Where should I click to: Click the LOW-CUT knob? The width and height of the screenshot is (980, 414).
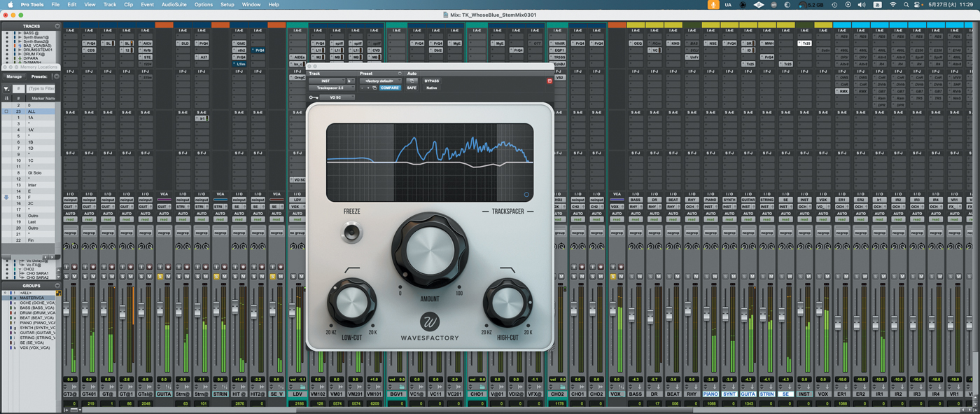[351, 303]
